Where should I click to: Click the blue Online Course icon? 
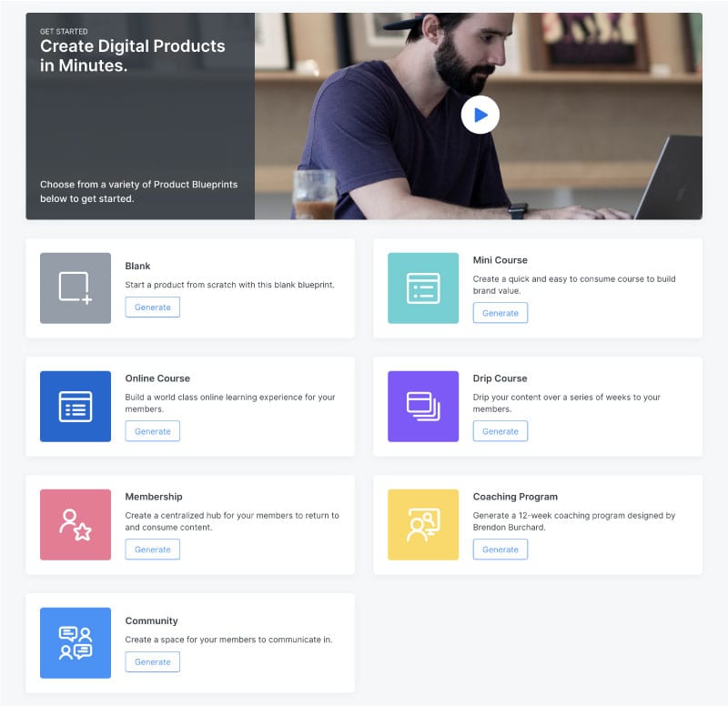(76, 406)
